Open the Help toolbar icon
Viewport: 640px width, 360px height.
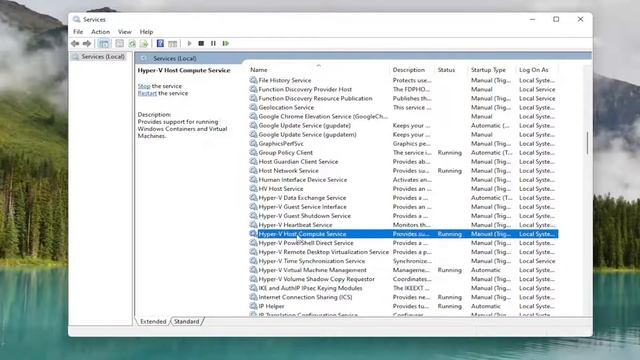pyautogui.click(x=160, y=43)
